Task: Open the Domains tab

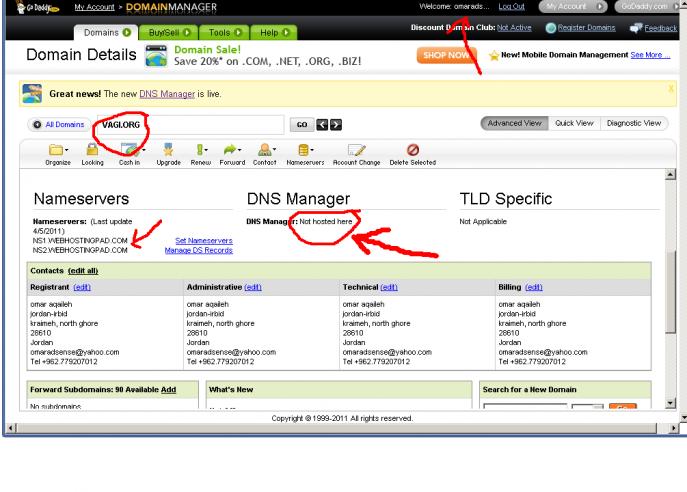Action: [106, 33]
